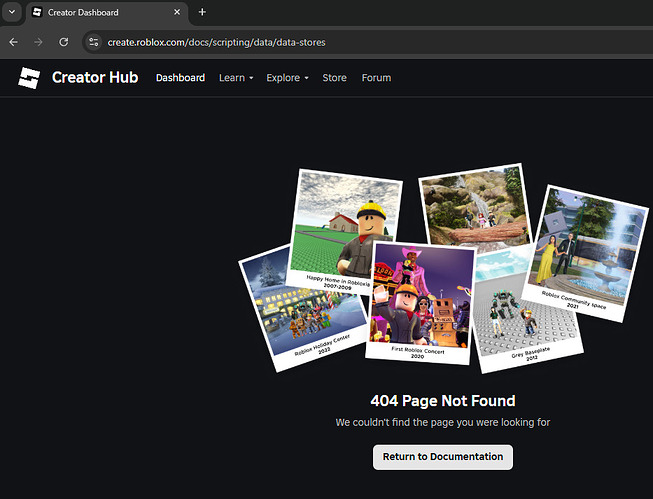This screenshot has height=499, width=653.
Task: Reload the page with refresh icon
Action: [x=63, y=42]
